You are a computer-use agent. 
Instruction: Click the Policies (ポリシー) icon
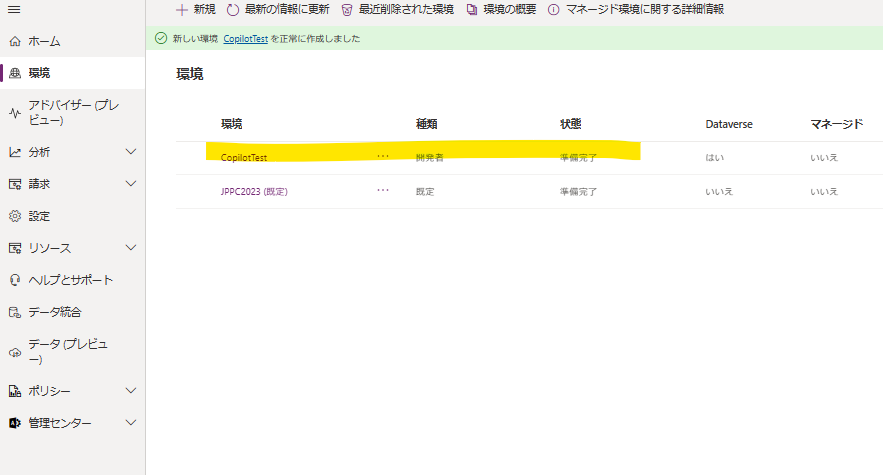tap(15, 391)
